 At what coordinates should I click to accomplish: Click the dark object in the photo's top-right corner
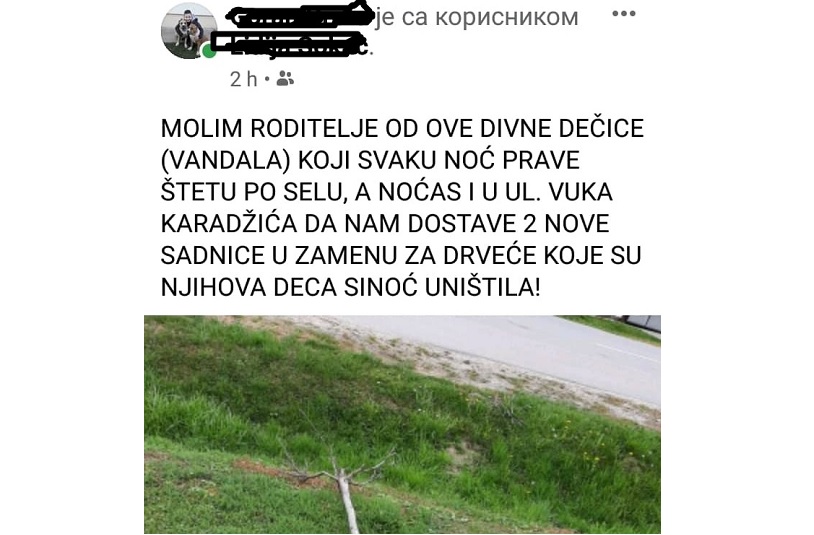click(643, 323)
